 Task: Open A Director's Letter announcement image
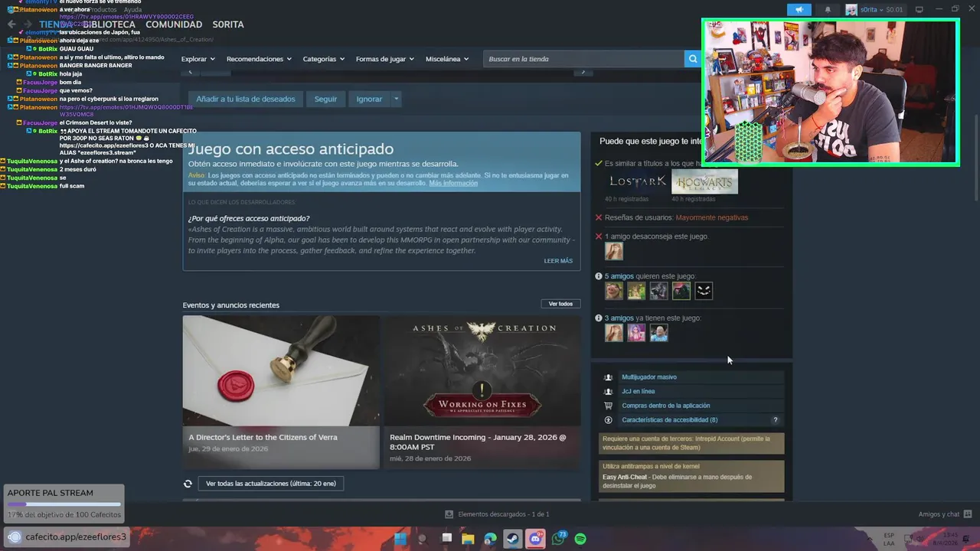(281, 371)
